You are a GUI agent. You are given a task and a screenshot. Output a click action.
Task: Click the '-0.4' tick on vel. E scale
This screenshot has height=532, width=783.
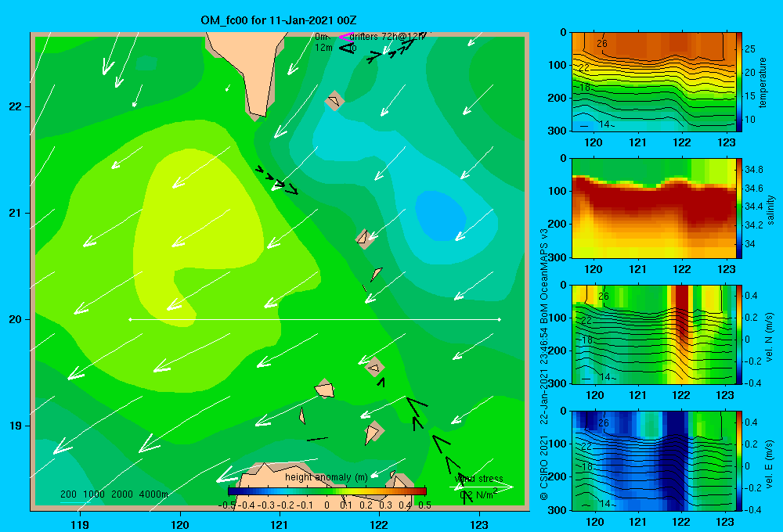pyautogui.click(x=752, y=509)
